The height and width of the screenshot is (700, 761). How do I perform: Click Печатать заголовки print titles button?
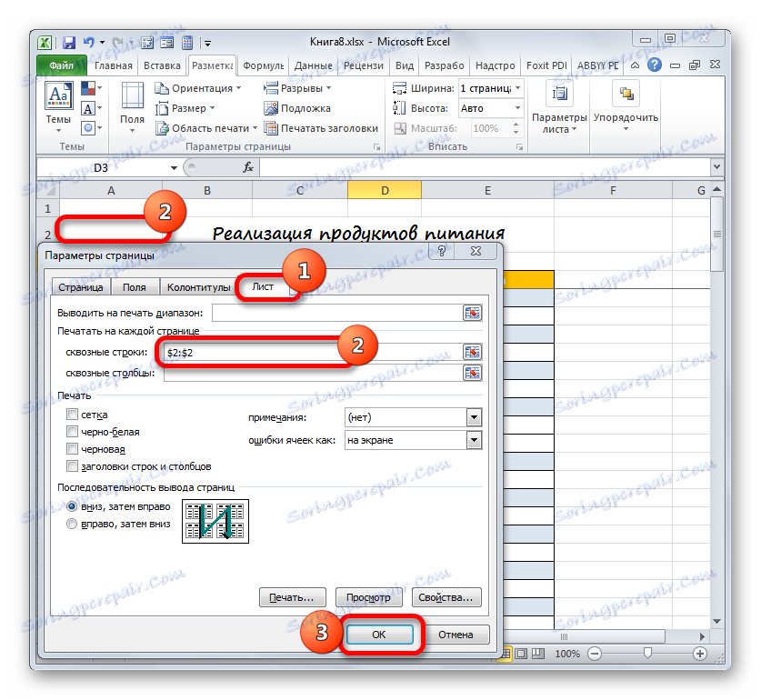click(321, 128)
